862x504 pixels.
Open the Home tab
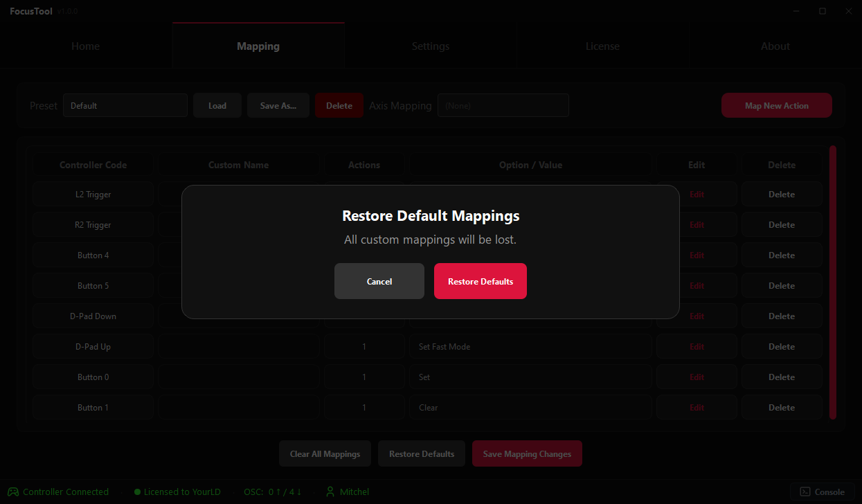(86, 46)
